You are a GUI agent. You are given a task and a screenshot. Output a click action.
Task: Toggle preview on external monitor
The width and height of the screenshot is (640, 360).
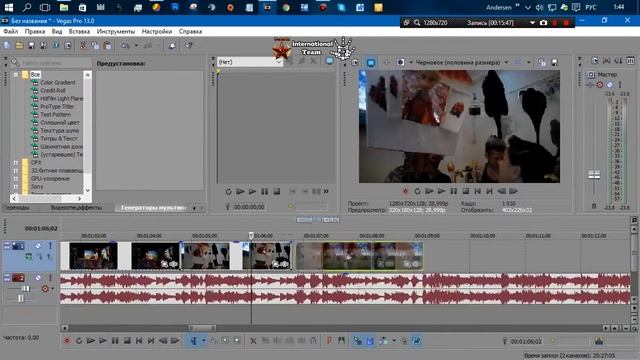[x=371, y=62]
